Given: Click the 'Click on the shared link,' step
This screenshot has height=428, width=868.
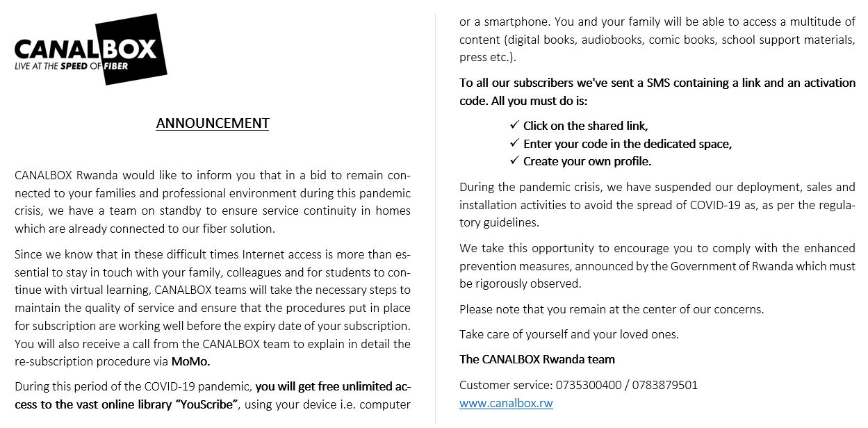Looking at the screenshot, I should coord(586,126).
